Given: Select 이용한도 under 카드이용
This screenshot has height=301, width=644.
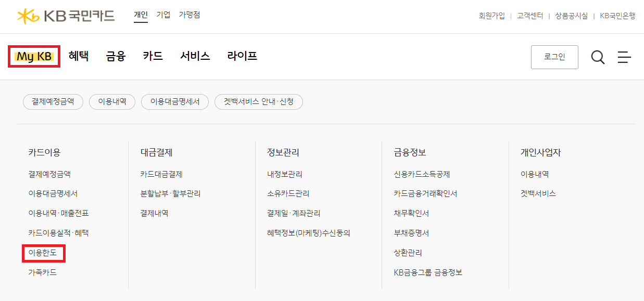Looking at the screenshot, I should tap(43, 253).
